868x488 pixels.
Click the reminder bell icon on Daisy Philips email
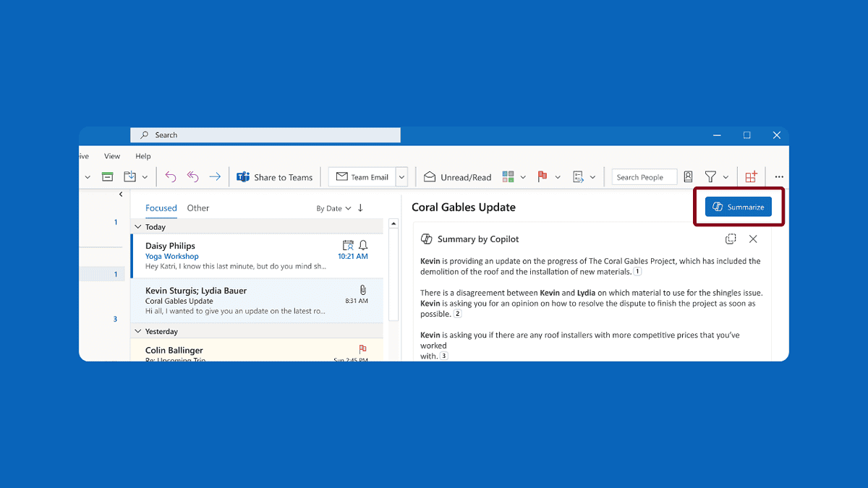(363, 245)
